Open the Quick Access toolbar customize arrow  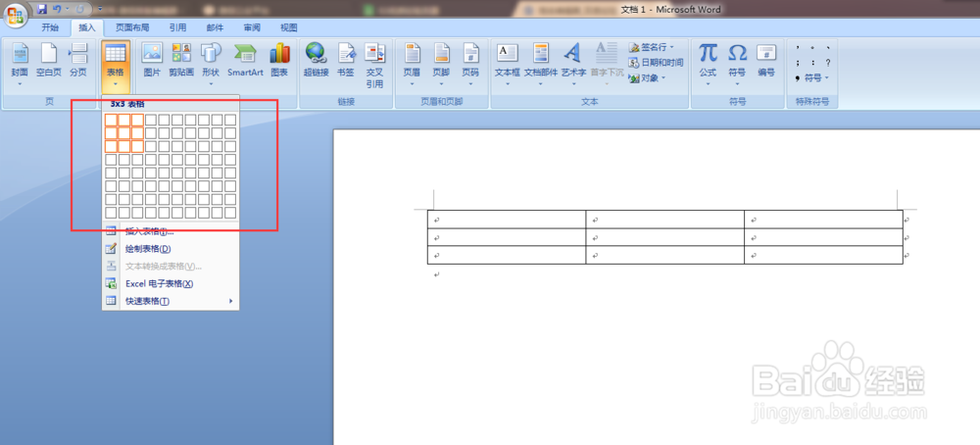(101, 10)
